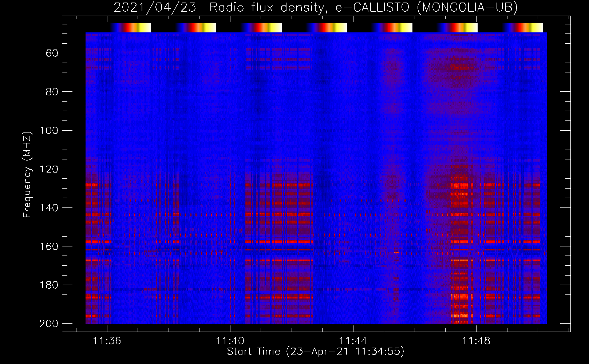This screenshot has height=364, width=589.
Task: Select the 'Frequency (MHZ)' y-axis label
Action: tap(27, 174)
